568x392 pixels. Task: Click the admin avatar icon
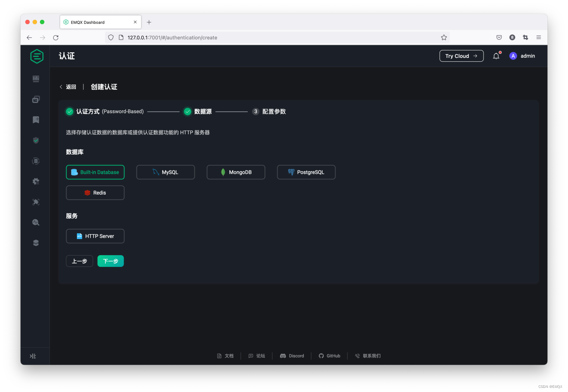click(x=513, y=56)
